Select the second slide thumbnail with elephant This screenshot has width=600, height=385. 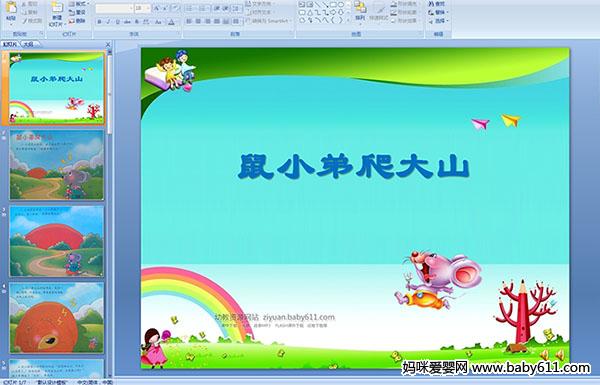point(57,165)
